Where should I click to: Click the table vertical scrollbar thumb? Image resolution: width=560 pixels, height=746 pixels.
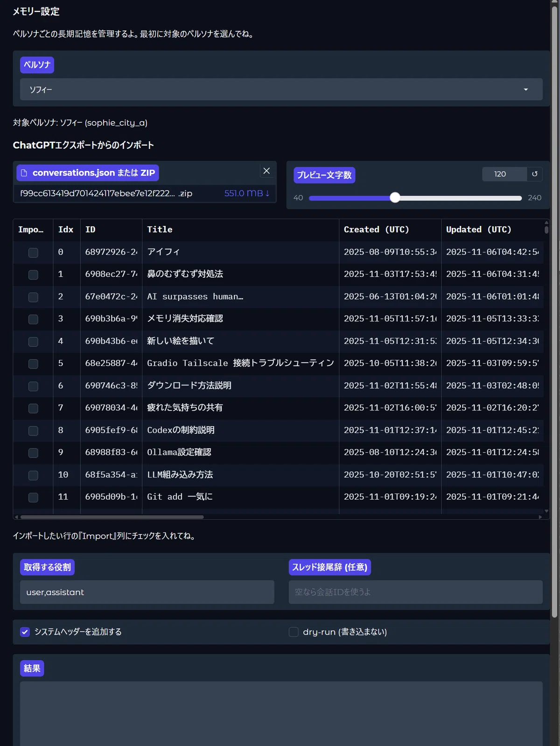tap(546, 229)
